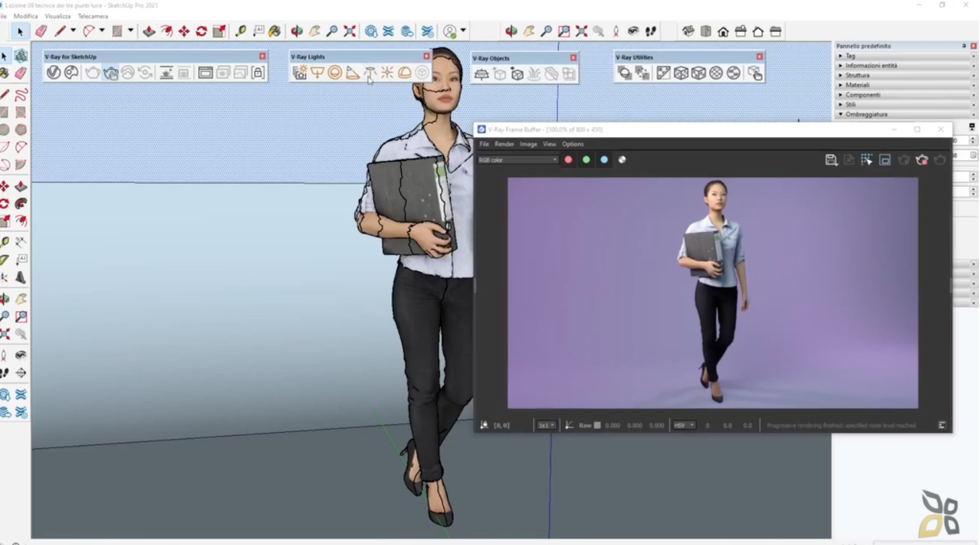Add a V-Ray infinite plane
The width and height of the screenshot is (980, 545).
coord(481,74)
